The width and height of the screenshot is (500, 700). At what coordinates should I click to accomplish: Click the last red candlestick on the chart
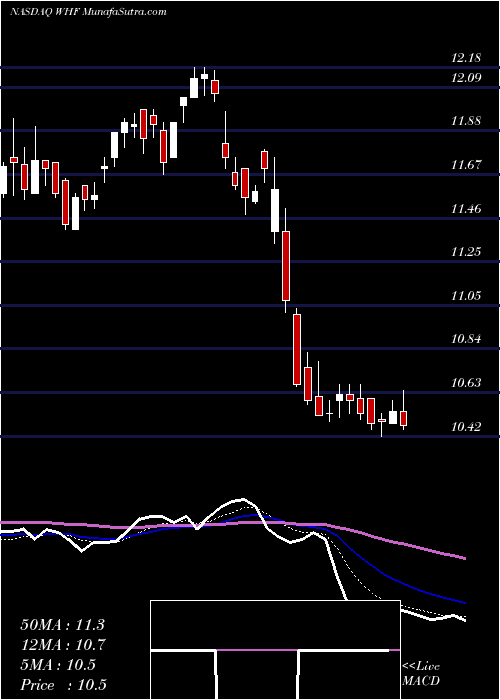(x=404, y=418)
